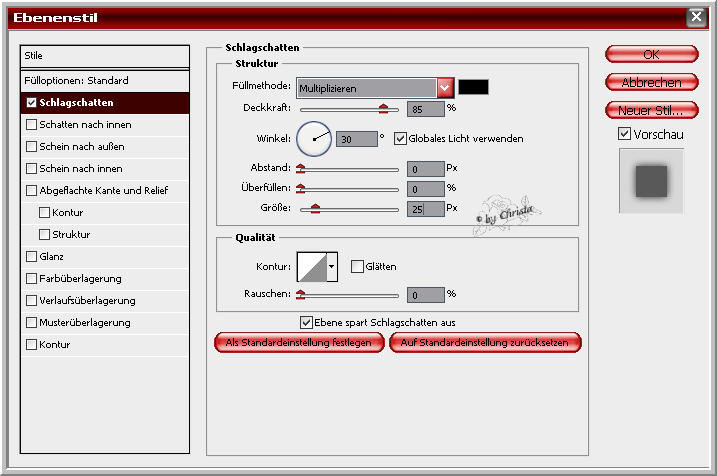
Task: Tick the Glätten checkbox
Action: 357,266
